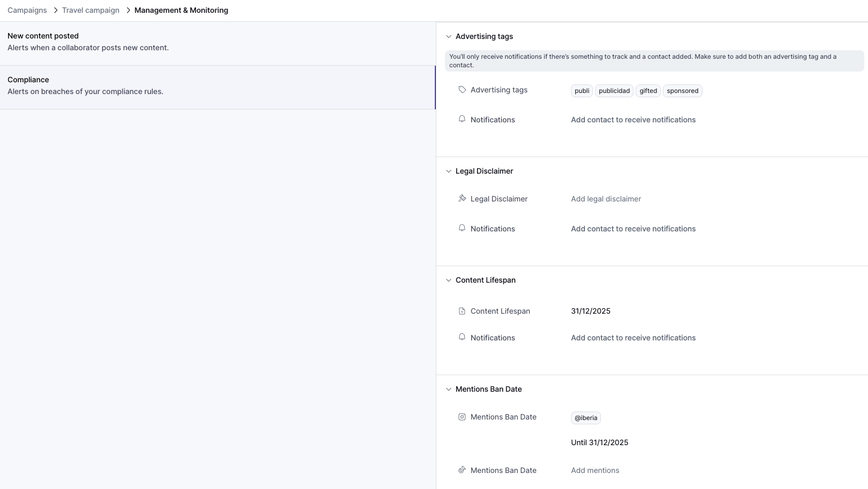The height and width of the screenshot is (489, 868).
Task: Navigate to Travel campaign breadcrumb
Action: 91,10
